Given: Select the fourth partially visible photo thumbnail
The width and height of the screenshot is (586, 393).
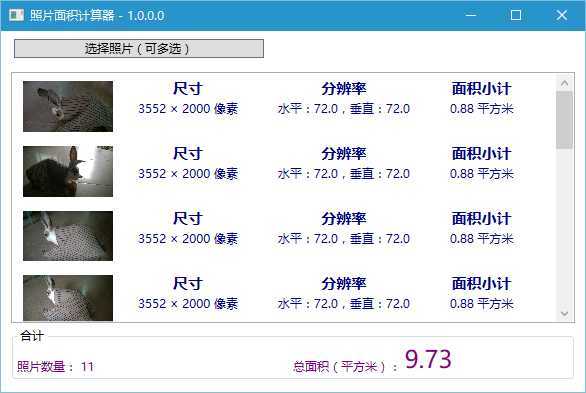Looking at the screenshot, I should coord(68,298).
